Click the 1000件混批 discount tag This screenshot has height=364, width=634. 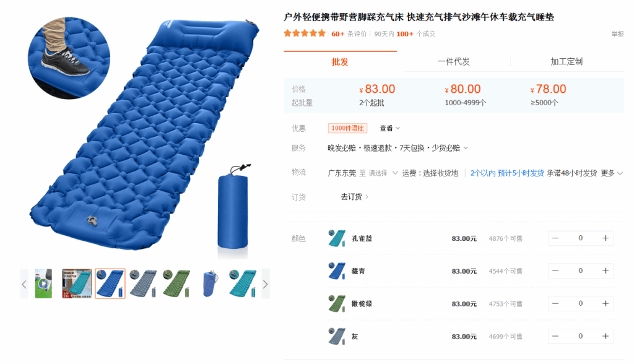click(x=347, y=128)
